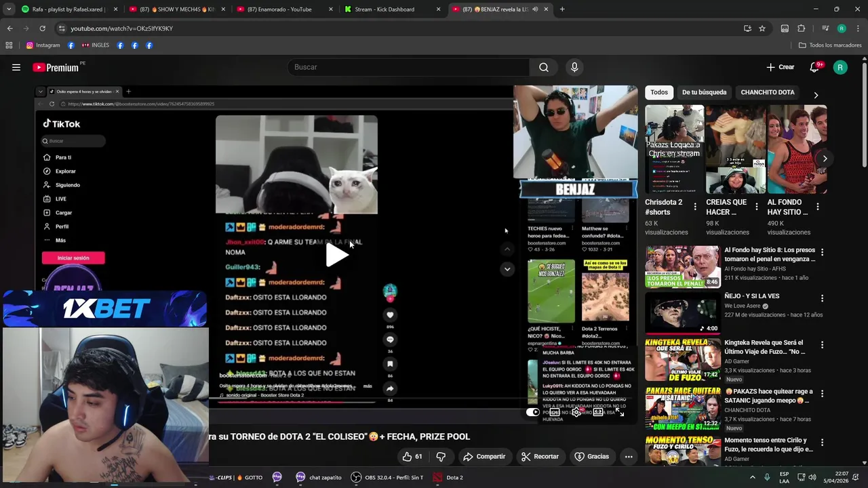Open more actions menu below the video
This screenshot has width=868, height=488.
[x=629, y=457]
